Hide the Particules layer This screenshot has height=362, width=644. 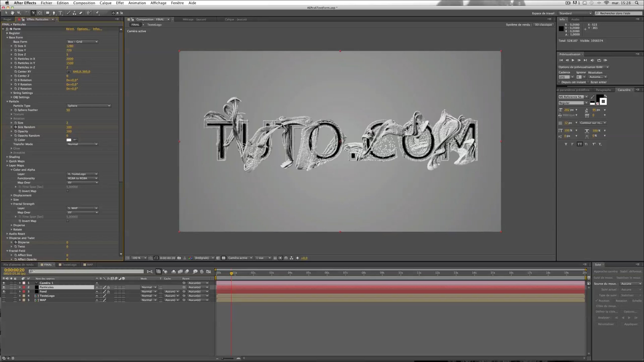click(x=4, y=287)
